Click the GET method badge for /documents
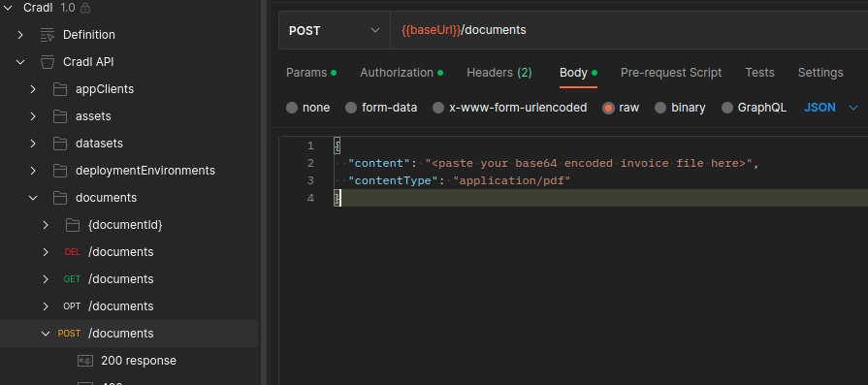 pyautogui.click(x=72, y=279)
